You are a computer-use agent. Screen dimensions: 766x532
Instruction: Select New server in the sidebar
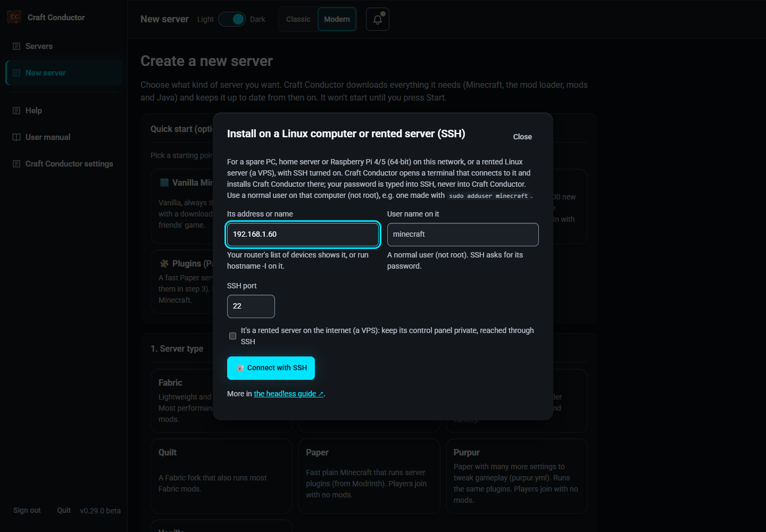pyautogui.click(x=64, y=73)
